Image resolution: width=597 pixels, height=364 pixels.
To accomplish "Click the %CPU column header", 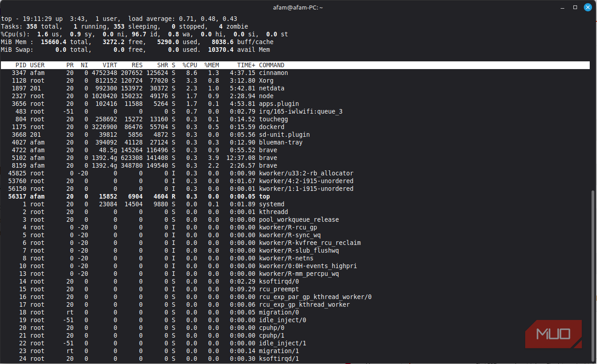I will pyautogui.click(x=190, y=65).
